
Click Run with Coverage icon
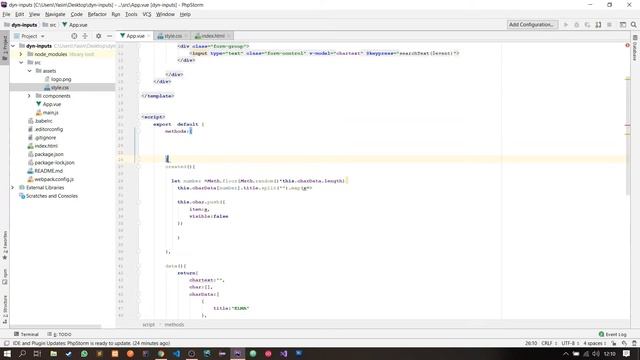point(587,25)
